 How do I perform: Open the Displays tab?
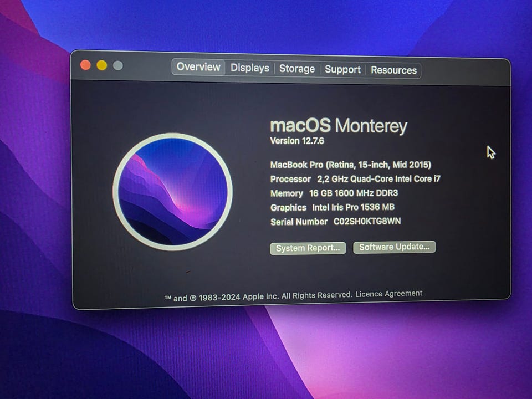pyautogui.click(x=250, y=68)
